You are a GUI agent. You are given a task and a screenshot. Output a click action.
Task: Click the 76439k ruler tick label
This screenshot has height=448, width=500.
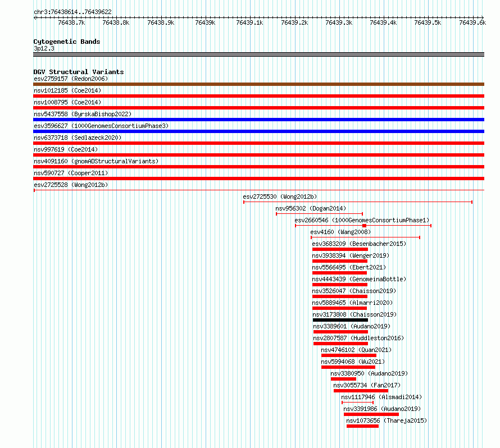pos(206,22)
